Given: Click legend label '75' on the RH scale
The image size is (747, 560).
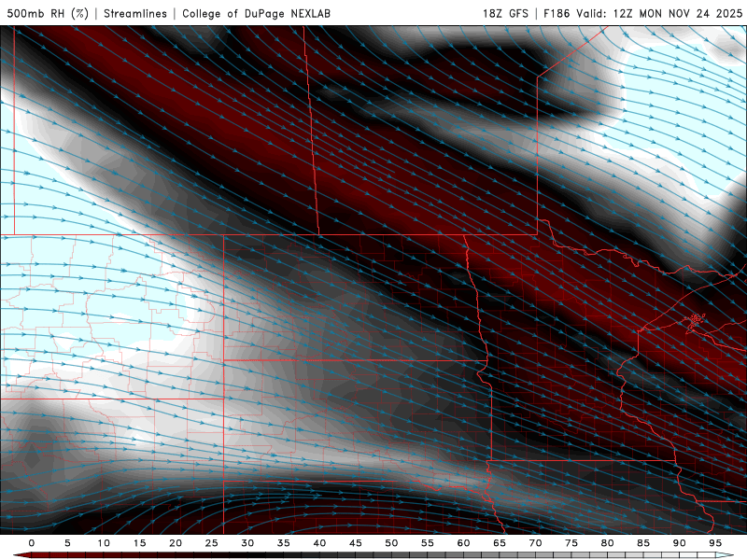Looking at the screenshot, I should coord(571,543).
